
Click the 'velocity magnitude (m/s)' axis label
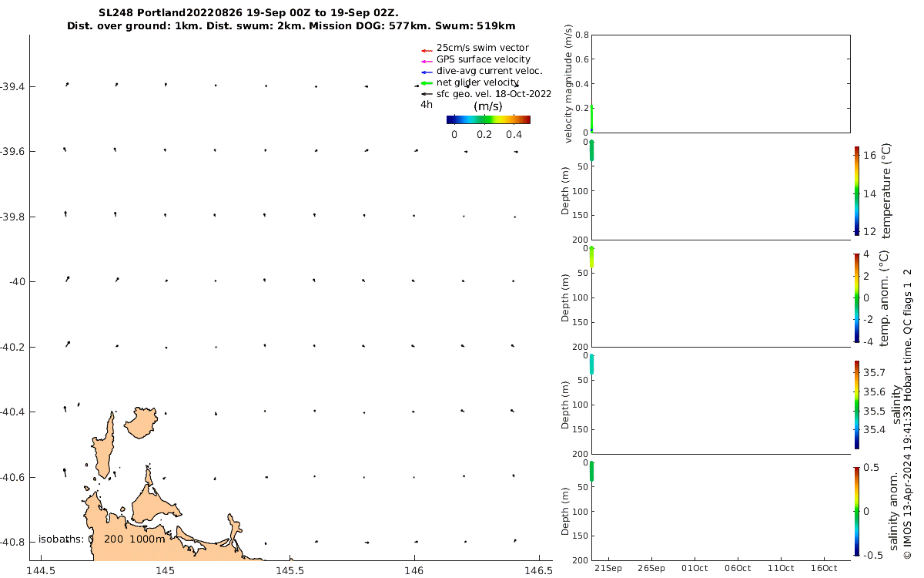[x=568, y=83]
